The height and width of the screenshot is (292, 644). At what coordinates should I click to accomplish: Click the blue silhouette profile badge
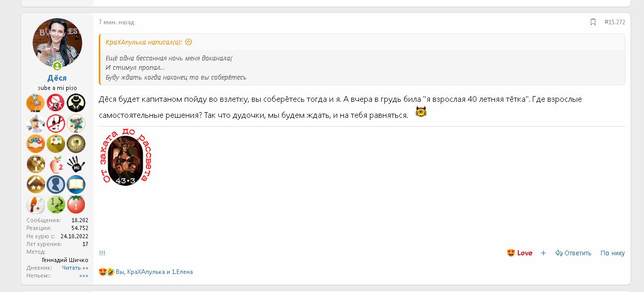(56, 185)
